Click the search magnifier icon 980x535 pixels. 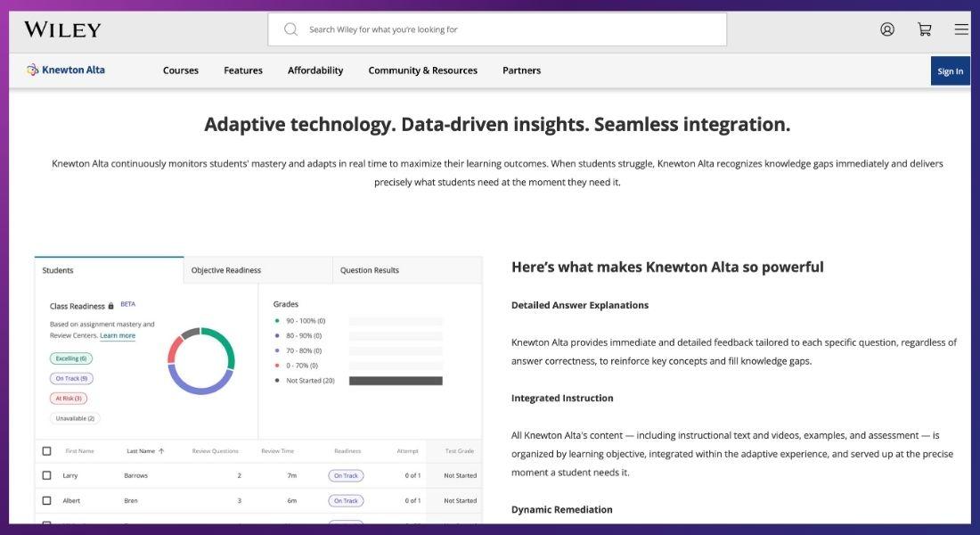coord(290,29)
